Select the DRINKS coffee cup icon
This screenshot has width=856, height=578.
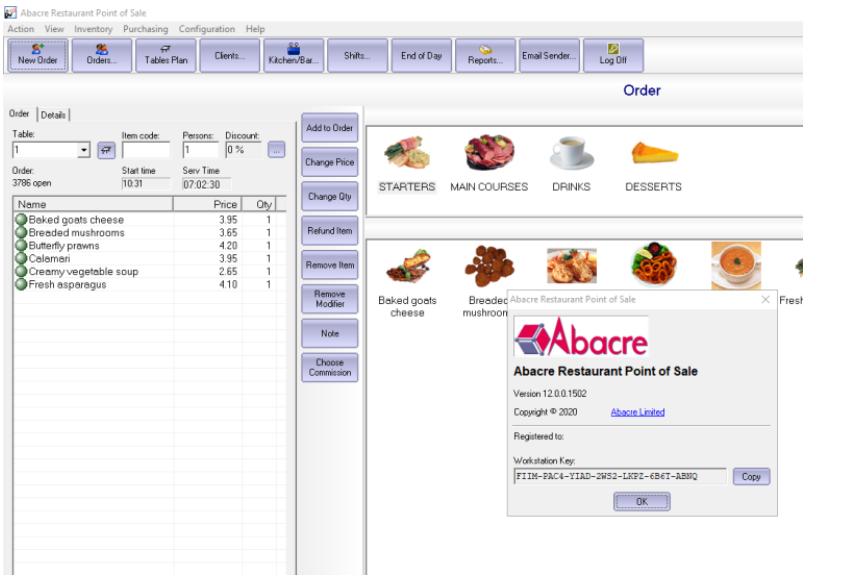tap(571, 154)
